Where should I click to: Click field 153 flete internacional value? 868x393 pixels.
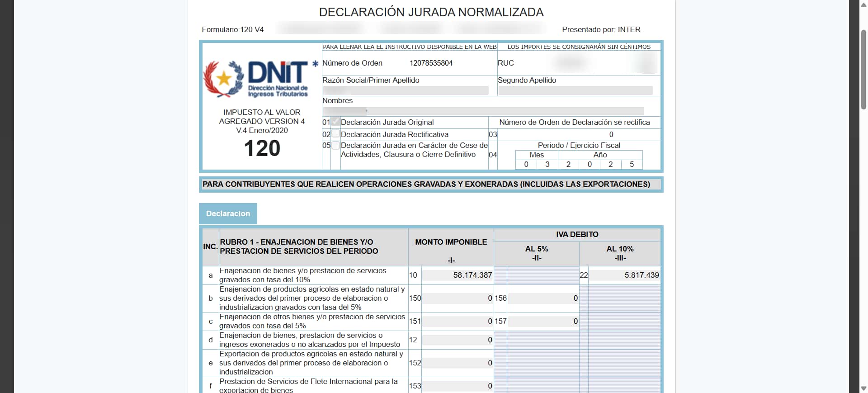pos(457,386)
